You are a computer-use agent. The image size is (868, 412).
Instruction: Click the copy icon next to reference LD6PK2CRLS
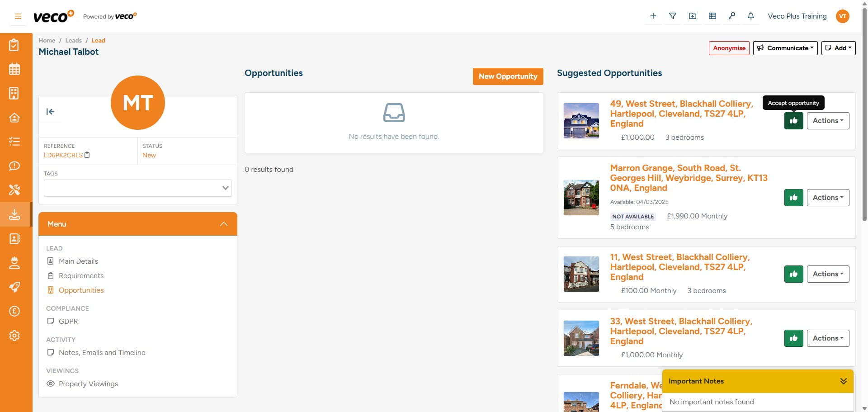pos(87,155)
